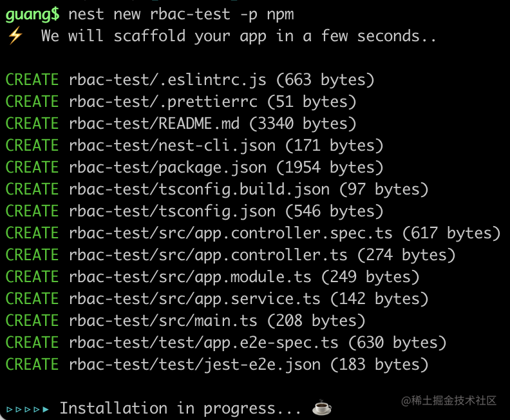Click the test/jest-e2e.json path
Image resolution: width=510 pixels, height=420 pixels.
(x=194, y=365)
